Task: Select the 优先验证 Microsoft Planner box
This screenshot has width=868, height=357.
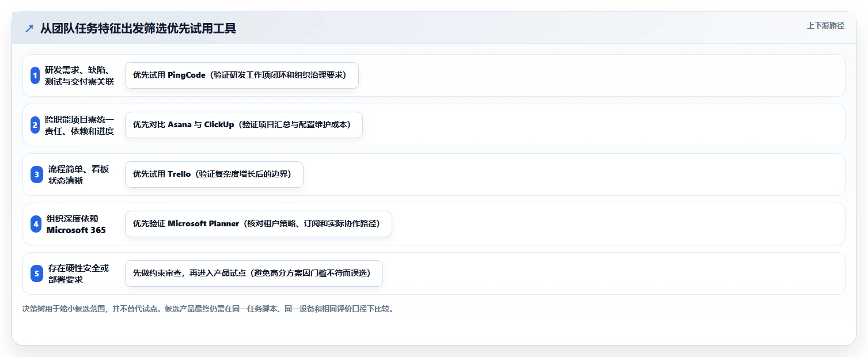Action: [259, 224]
